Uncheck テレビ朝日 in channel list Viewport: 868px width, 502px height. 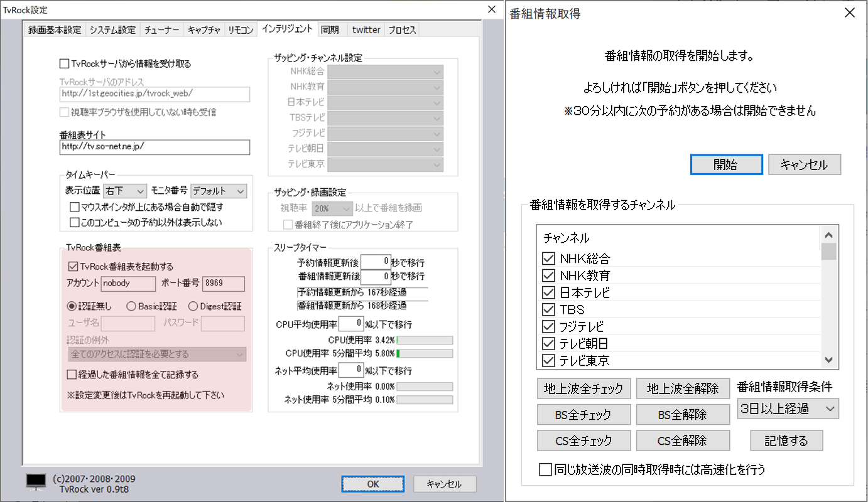548,343
